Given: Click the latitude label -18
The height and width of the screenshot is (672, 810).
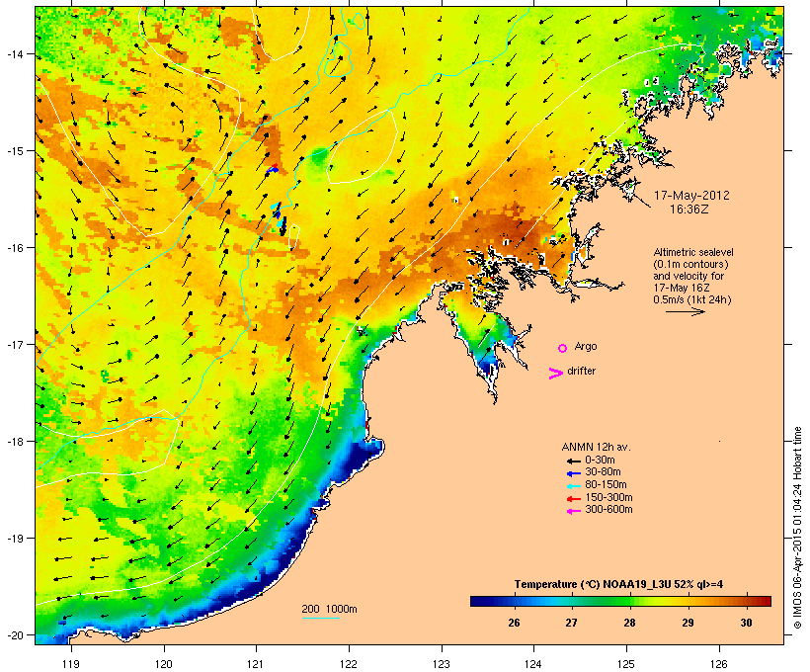Looking at the screenshot, I should point(14,442).
